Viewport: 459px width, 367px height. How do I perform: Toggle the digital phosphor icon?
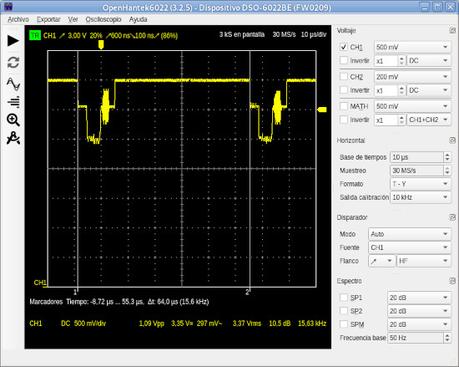[x=14, y=102]
